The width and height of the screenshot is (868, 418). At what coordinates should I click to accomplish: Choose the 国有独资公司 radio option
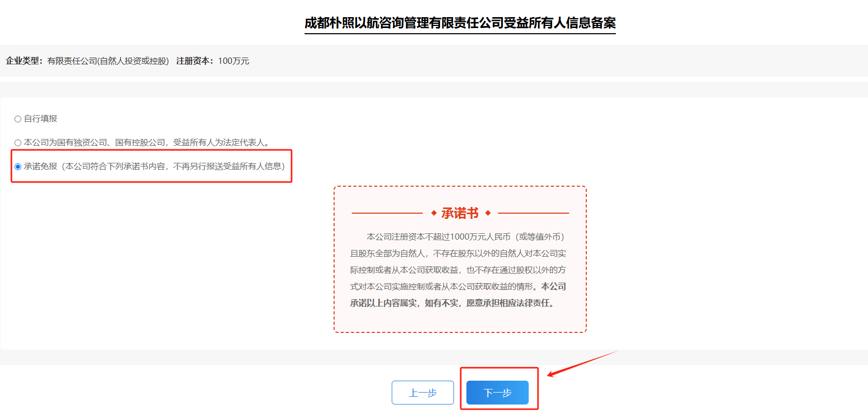tap(18, 143)
